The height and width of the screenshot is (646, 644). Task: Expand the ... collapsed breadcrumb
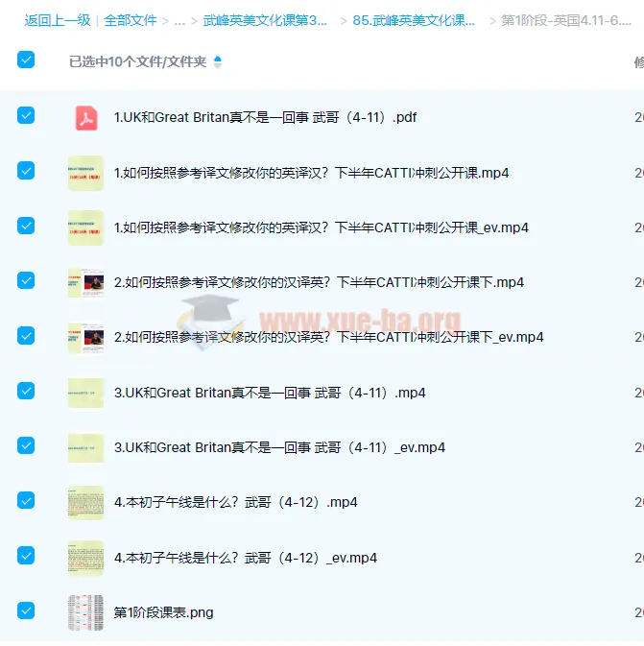pyautogui.click(x=179, y=20)
